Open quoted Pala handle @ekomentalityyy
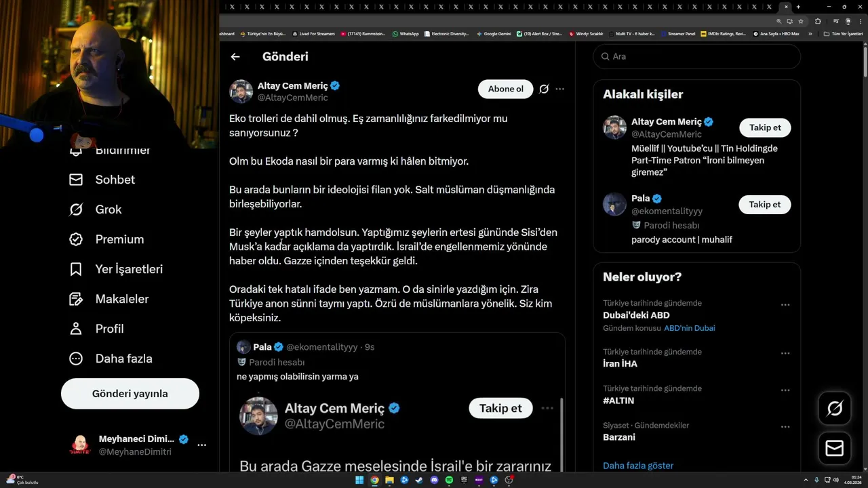Viewport: 868px width, 488px height. pyautogui.click(x=322, y=347)
